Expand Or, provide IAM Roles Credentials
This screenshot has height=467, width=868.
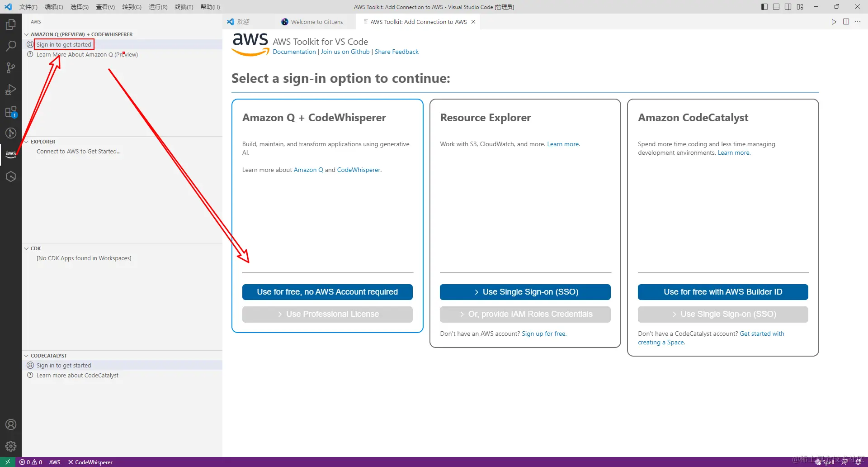[x=525, y=314]
